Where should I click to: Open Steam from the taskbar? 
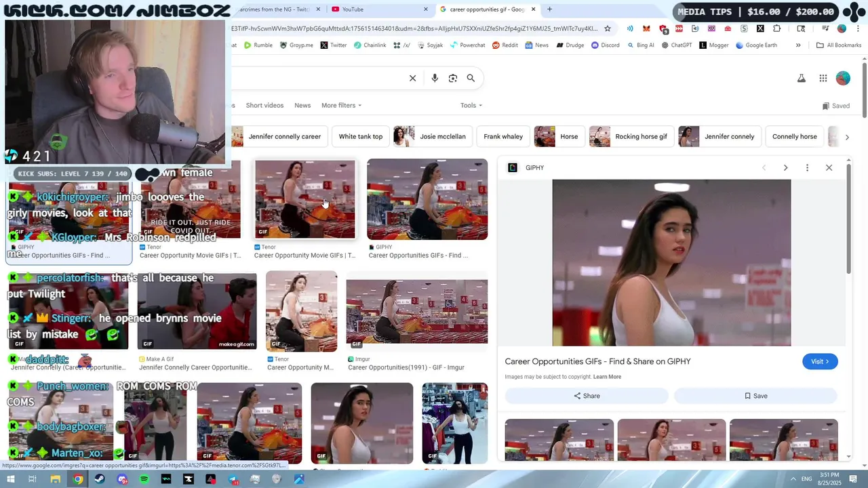coord(100,479)
